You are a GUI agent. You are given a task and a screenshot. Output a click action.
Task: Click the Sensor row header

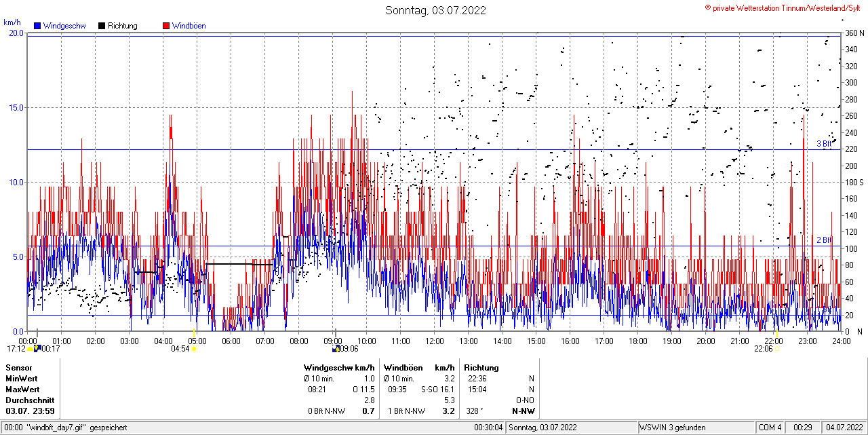click(x=19, y=367)
